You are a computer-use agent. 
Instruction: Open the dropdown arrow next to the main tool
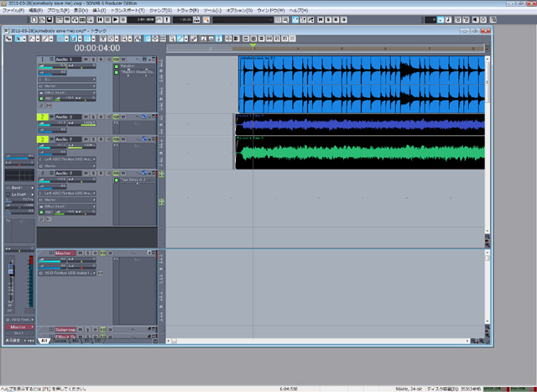(24, 39)
